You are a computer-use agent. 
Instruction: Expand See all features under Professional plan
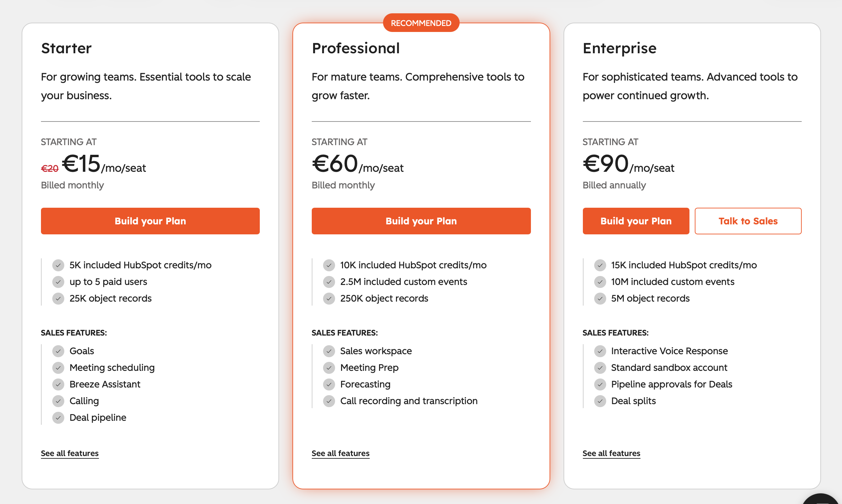(x=340, y=453)
